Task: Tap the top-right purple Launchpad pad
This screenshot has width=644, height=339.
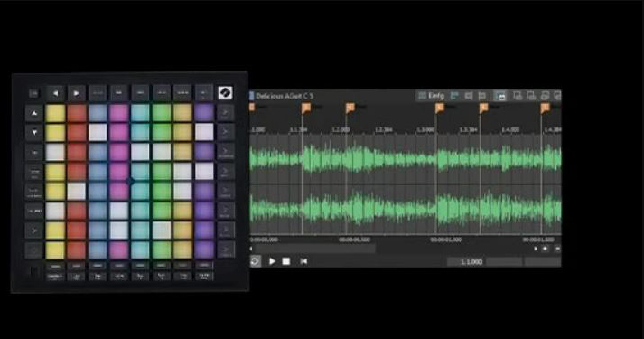Action: pos(204,113)
